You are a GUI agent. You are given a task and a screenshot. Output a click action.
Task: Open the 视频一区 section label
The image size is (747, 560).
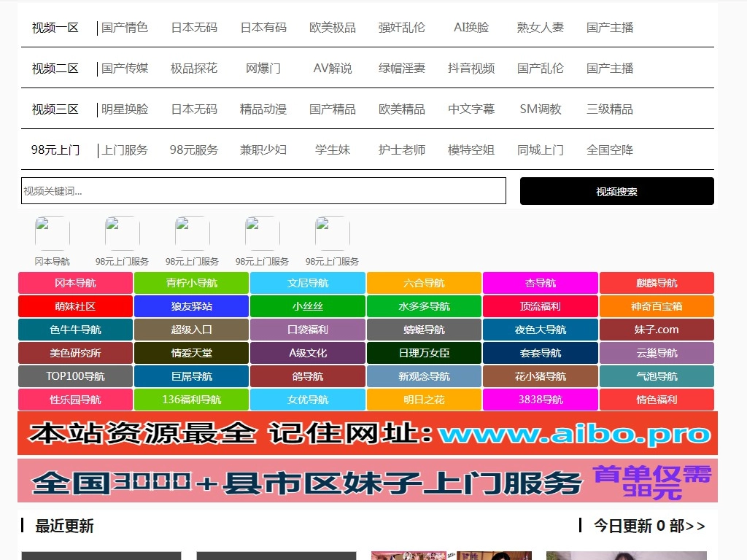(x=55, y=28)
